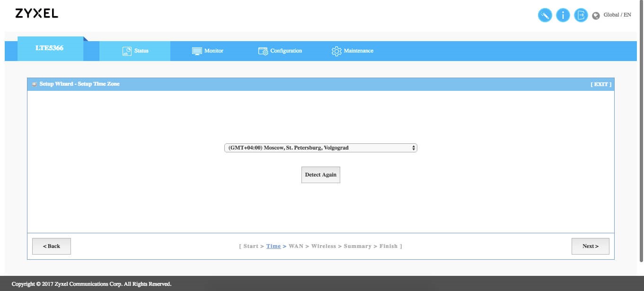644x291 pixels.
Task: Expand the time zone dropdown
Action: 321,148
